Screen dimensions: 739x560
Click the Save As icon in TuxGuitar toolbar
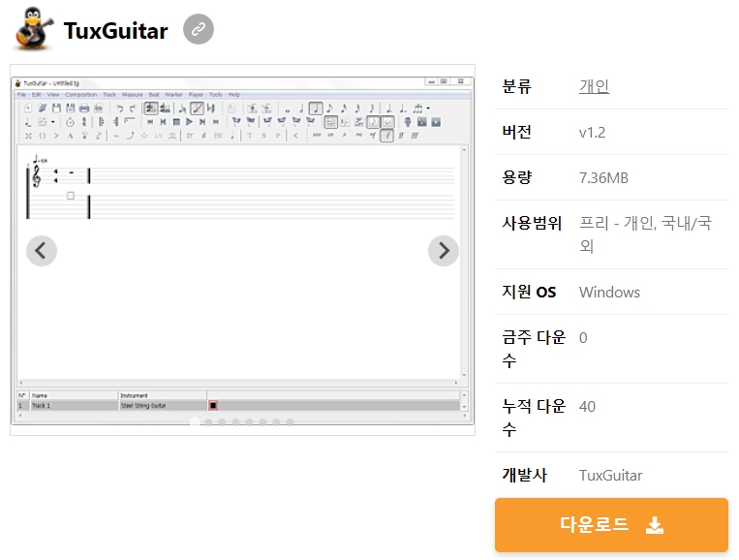point(71,109)
